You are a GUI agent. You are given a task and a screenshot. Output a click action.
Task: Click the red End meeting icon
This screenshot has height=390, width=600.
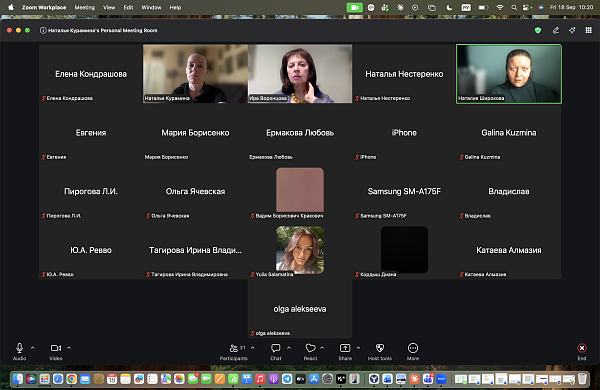coord(582,348)
